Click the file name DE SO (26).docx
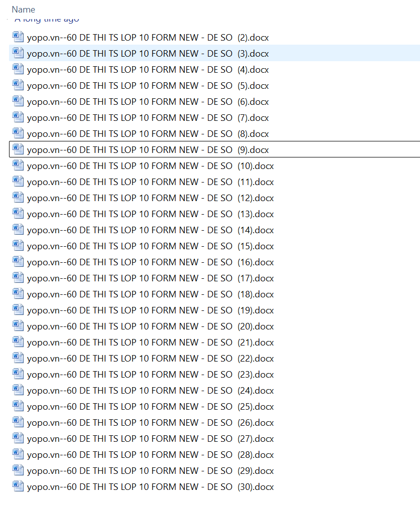 coord(150,423)
